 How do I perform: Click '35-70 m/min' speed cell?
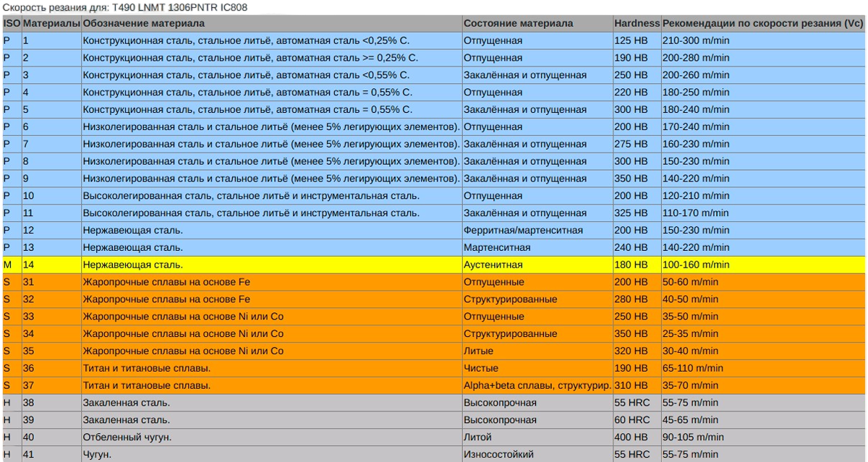point(763,386)
